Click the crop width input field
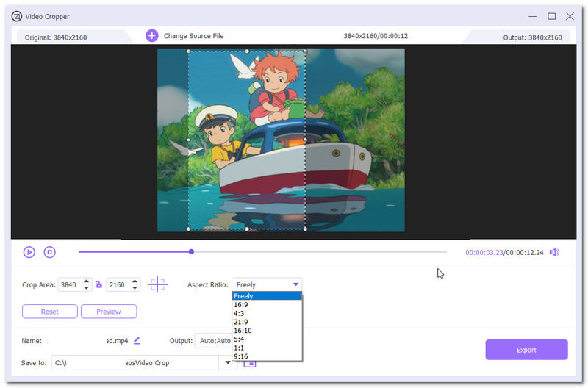The height and width of the screenshot is (388, 588). (71, 284)
